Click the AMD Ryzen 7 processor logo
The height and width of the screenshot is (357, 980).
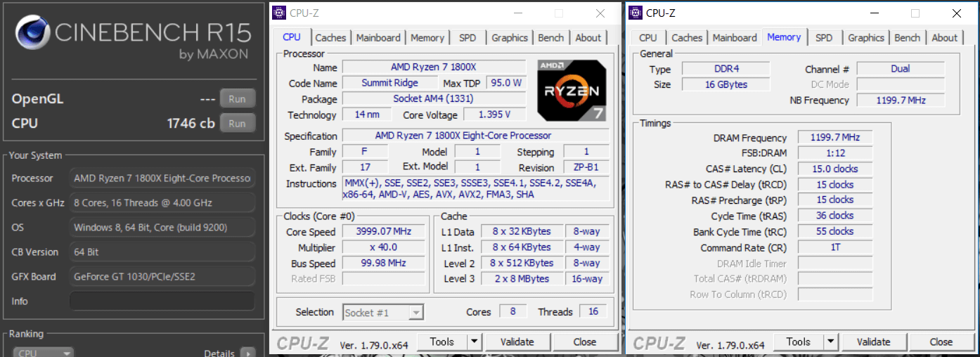coord(572,90)
